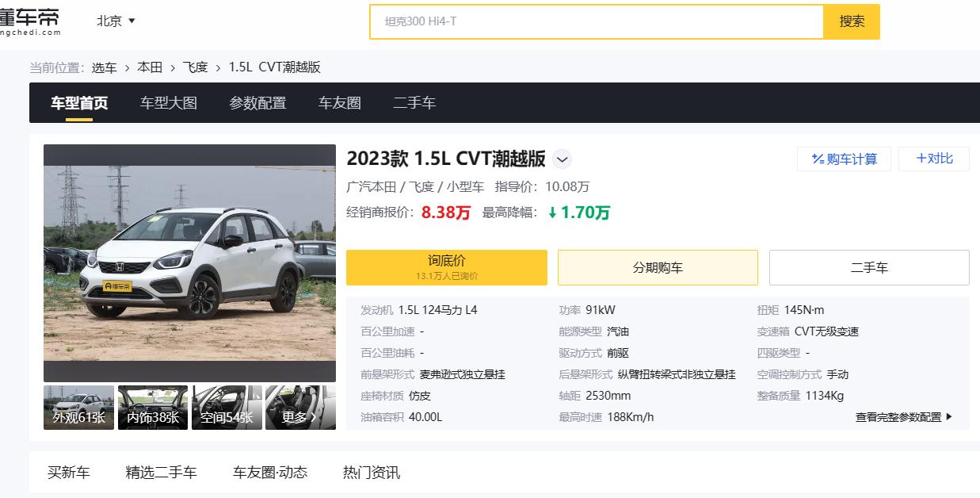Open the 空间54张 space photos
The height and width of the screenshot is (498, 980).
[x=227, y=407]
